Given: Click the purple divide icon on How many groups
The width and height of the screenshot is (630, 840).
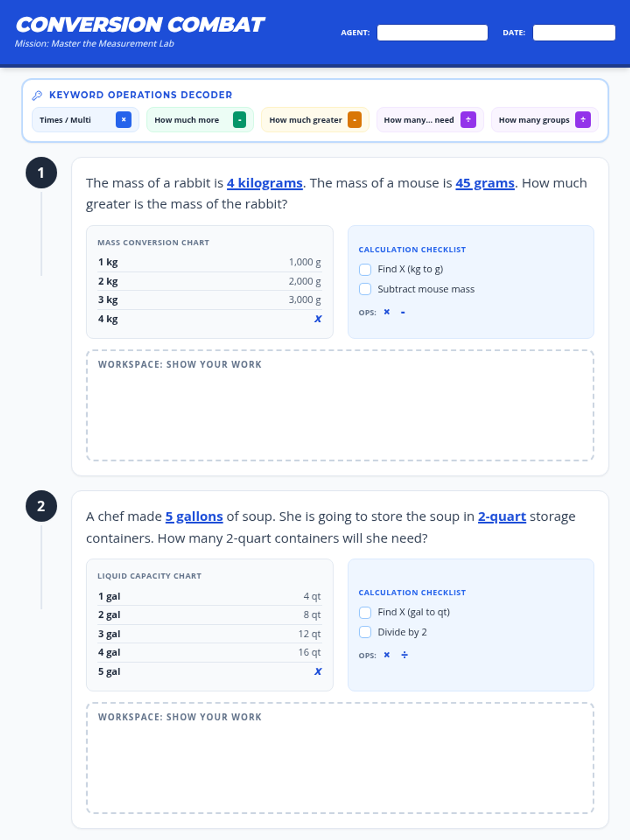Looking at the screenshot, I should tap(583, 120).
